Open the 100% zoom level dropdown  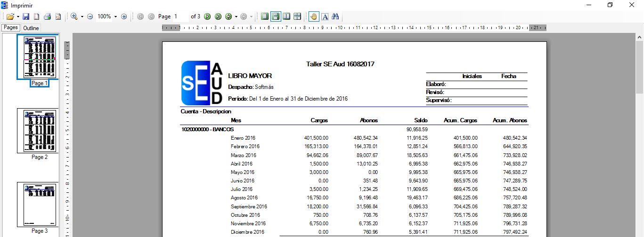click(115, 16)
